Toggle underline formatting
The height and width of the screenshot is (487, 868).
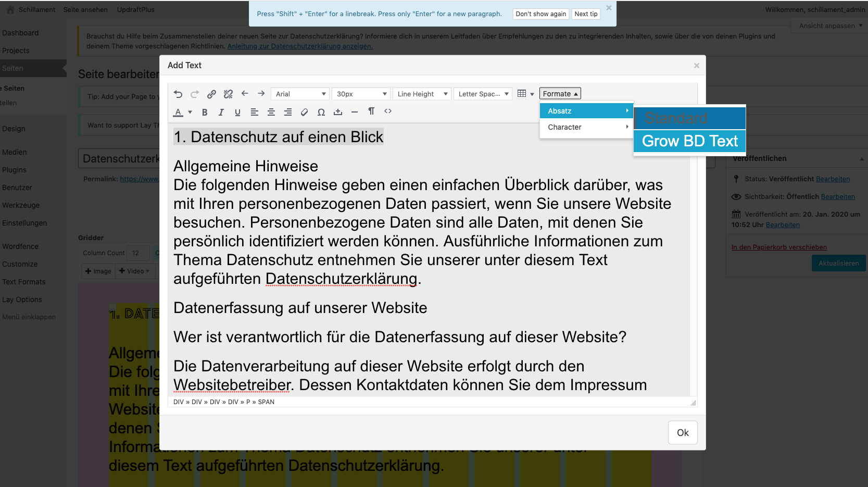(x=237, y=111)
